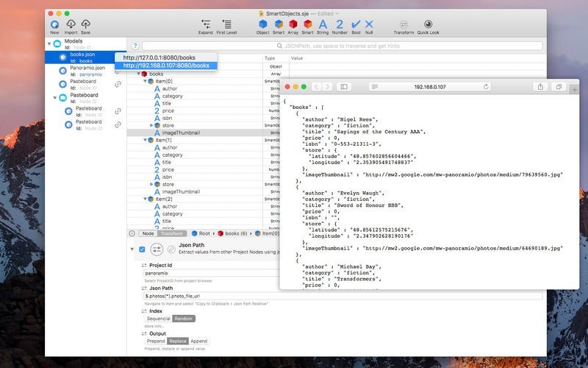Viewport: 588px width, 368px height.
Task: Collapse the Models group
Action: tap(49, 44)
